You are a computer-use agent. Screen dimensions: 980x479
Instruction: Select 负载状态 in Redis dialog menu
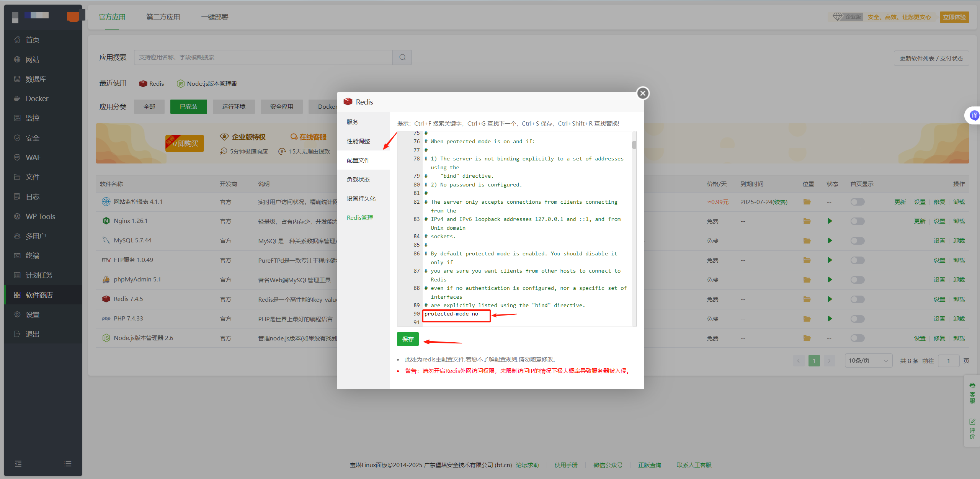point(363,179)
